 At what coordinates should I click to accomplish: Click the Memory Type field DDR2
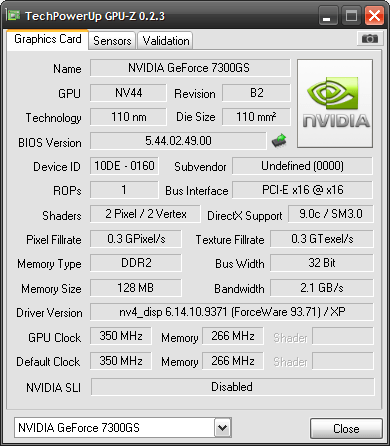(136, 263)
